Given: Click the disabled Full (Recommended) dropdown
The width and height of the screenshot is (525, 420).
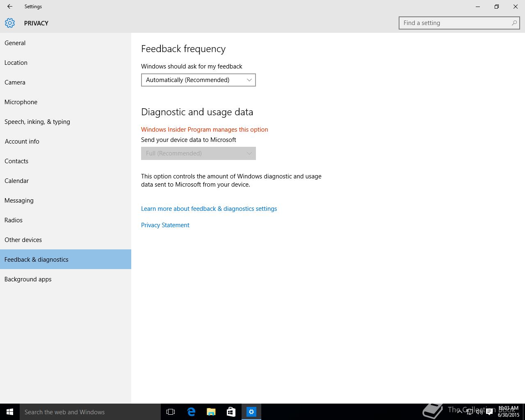Looking at the screenshot, I should (199, 153).
